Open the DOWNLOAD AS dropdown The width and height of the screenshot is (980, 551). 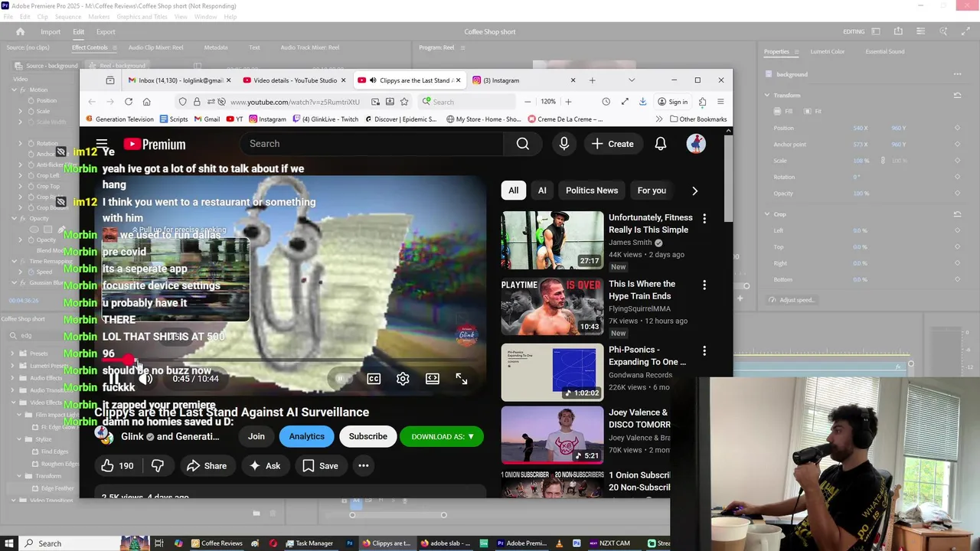tap(442, 436)
